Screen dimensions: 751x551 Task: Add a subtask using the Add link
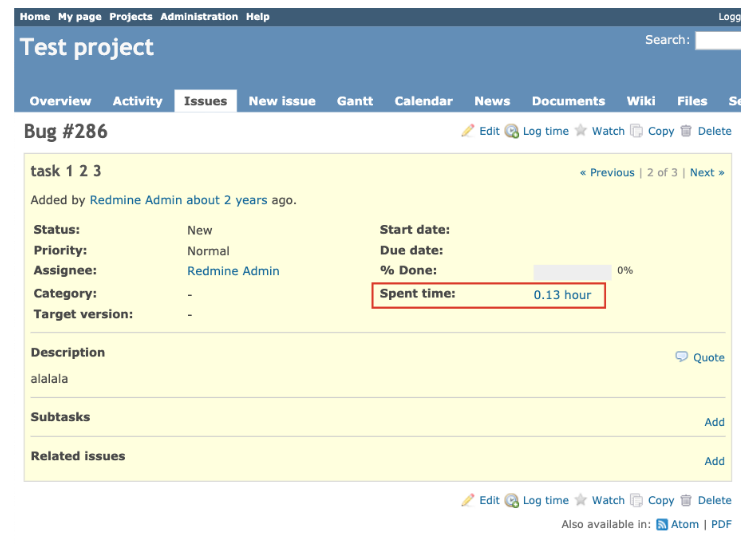(714, 422)
